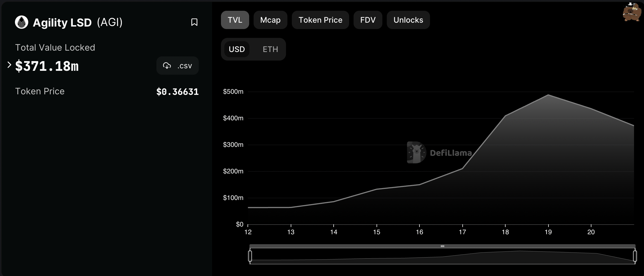Switch chart currency to USD
The image size is (644, 276).
point(237,49)
